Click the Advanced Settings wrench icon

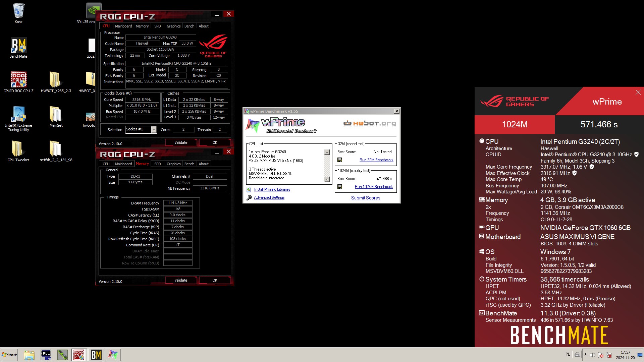(x=249, y=198)
